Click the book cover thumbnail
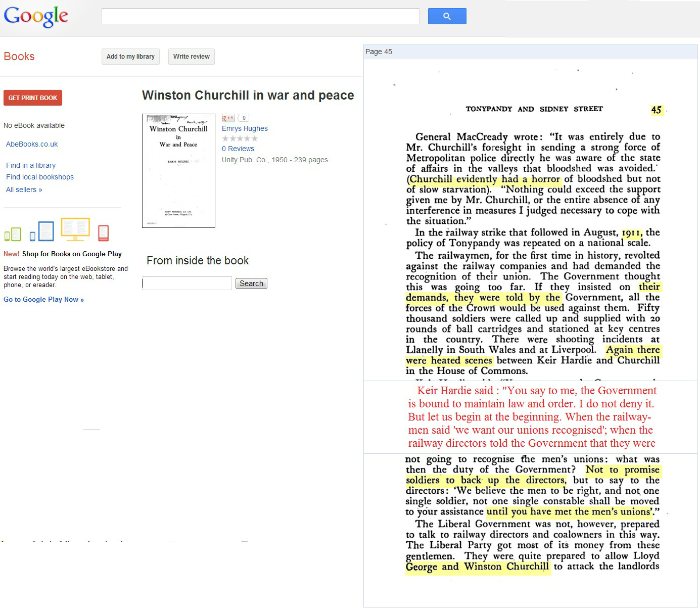 178,171
